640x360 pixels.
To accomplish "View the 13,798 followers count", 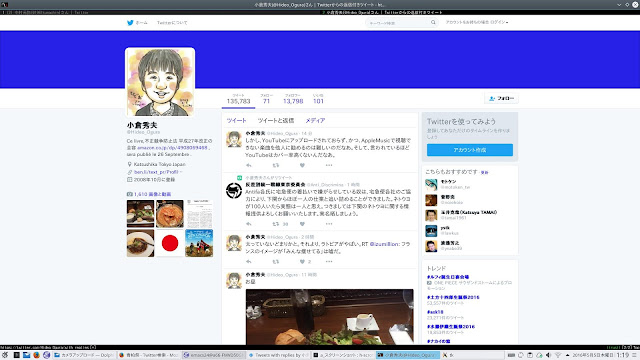I will (293, 99).
